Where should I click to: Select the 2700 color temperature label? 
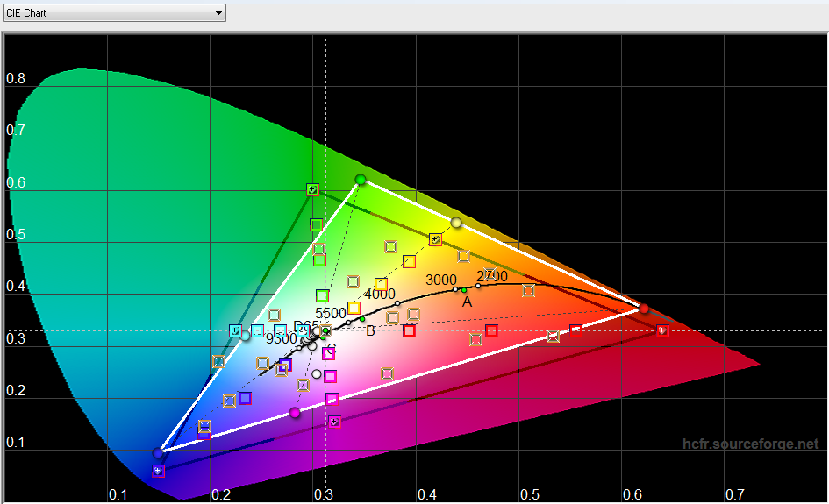[492, 277]
